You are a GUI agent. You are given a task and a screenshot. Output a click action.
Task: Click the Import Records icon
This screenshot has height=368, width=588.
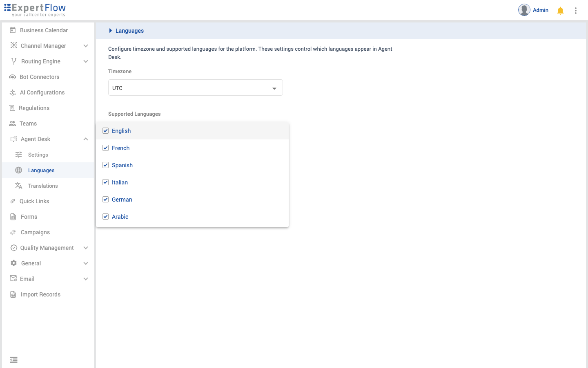[x=13, y=294]
